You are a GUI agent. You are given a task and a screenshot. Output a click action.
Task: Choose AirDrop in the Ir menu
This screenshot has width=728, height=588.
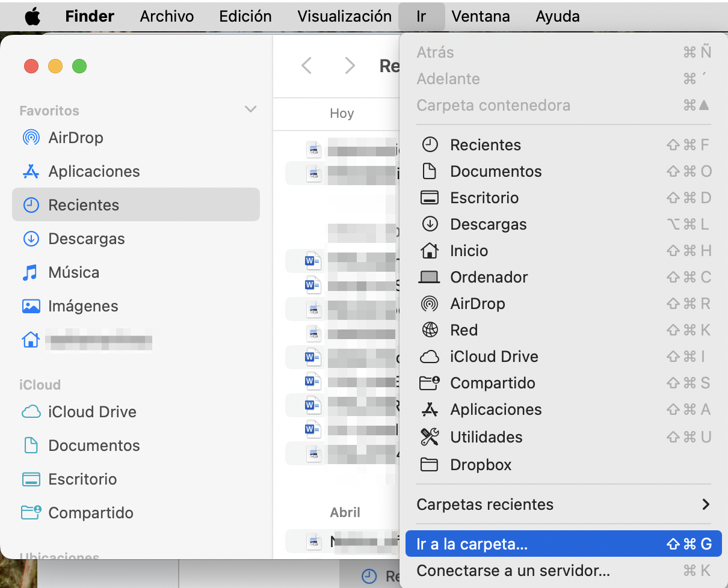[563, 304]
